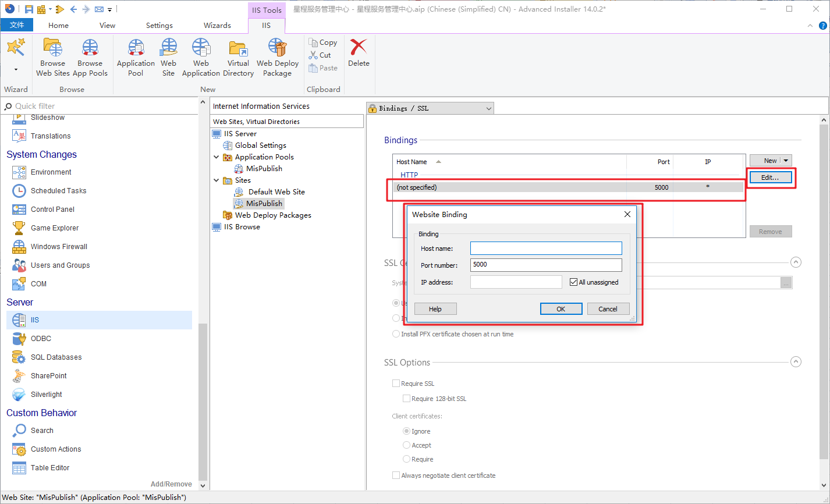Click the Edit... button for bindings

coord(771,178)
